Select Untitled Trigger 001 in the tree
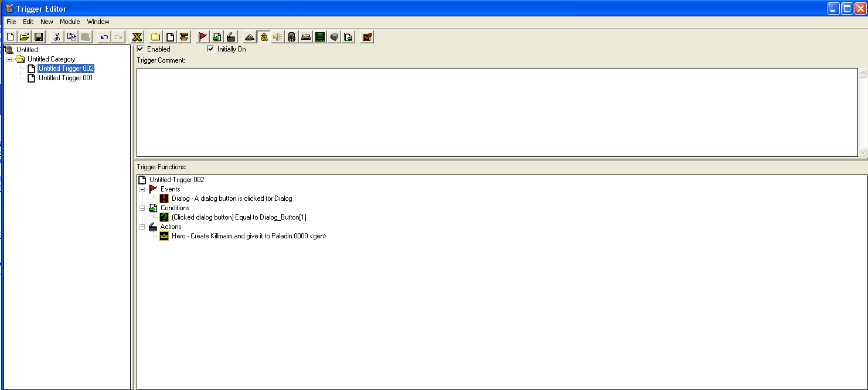This screenshot has height=390, width=868. (66, 78)
